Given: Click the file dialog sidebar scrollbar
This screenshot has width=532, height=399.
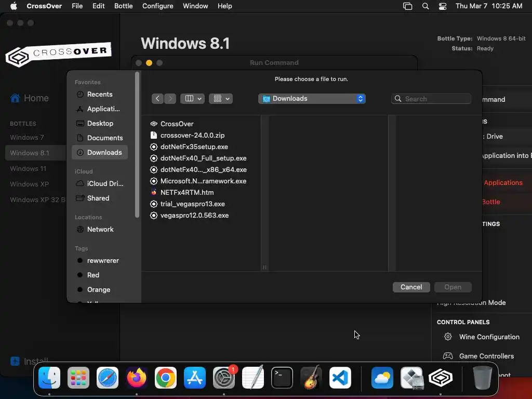Looking at the screenshot, I should [137, 145].
